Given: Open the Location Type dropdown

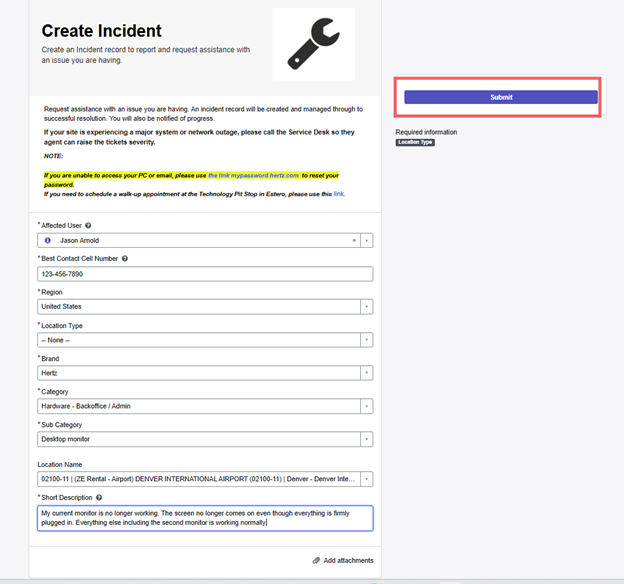Looking at the screenshot, I should coord(367,340).
